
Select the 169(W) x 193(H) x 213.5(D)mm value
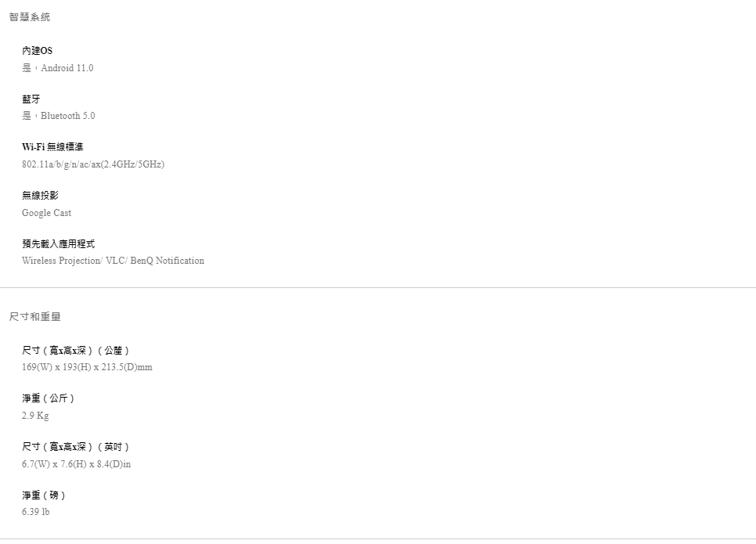pos(87,367)
